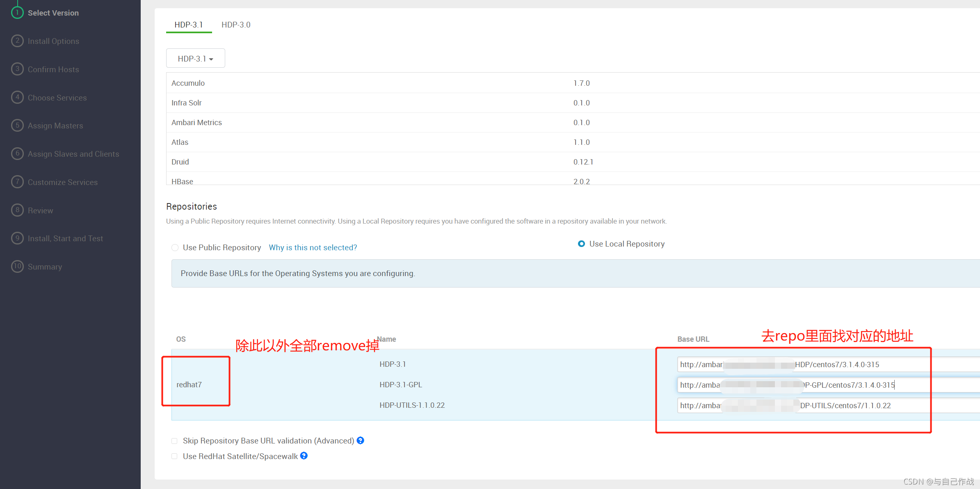980x489 pixels.
Task: Open the HDP-3.1 version dropdown
Action: pos(195,59)
